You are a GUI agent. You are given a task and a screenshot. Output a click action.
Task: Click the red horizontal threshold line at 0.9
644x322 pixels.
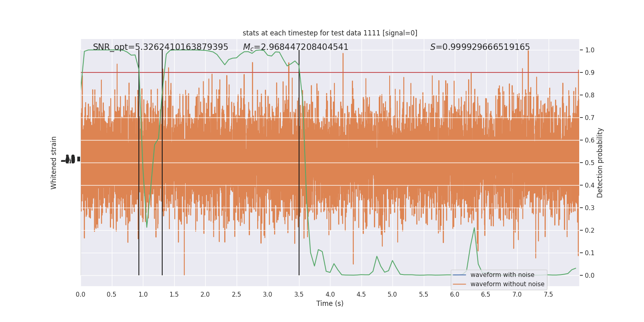(x=330, y=72)
